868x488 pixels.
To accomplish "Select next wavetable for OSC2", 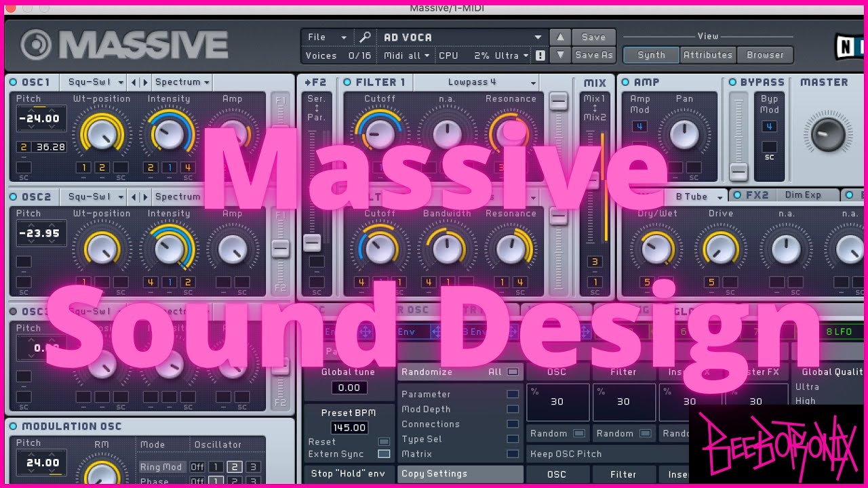I will 144,197.
